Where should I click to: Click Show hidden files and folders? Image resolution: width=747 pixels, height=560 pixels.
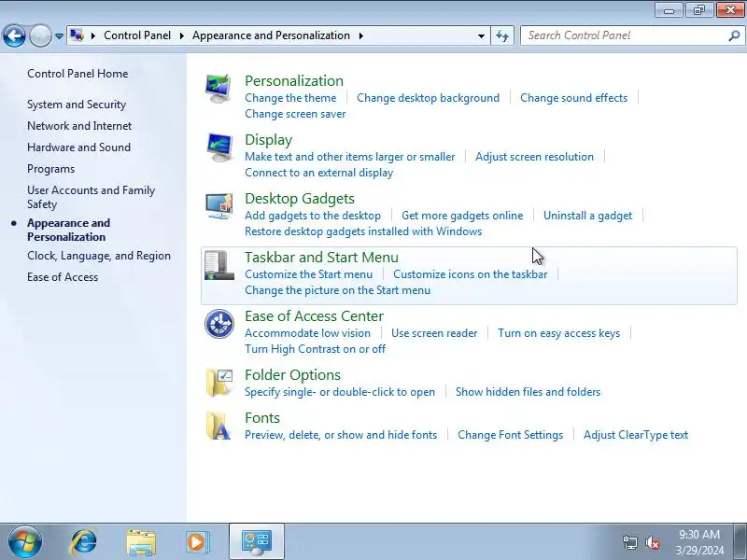[x=528, y=392]
